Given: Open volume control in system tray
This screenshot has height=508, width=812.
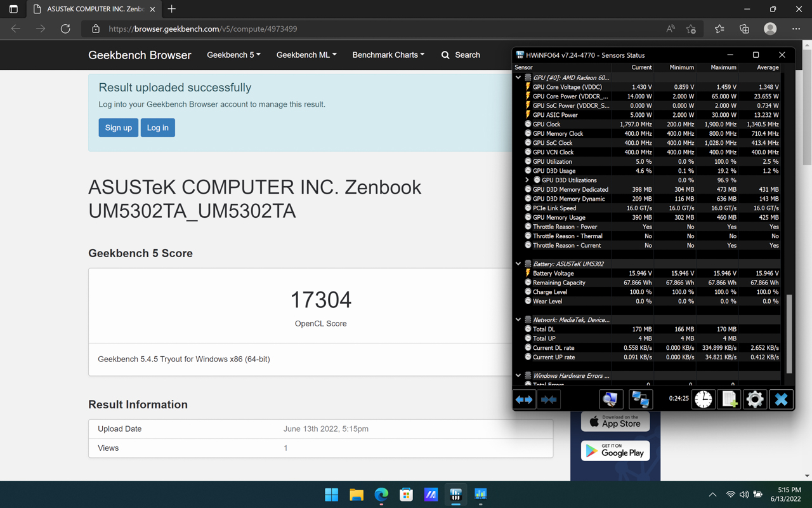Looking at the screenshot, I should pyautogui.click(x=744, y=495).
